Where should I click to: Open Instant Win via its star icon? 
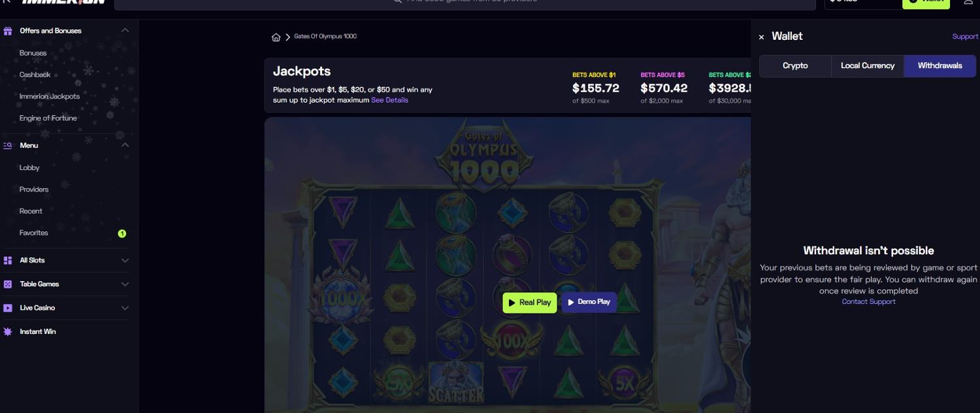click(x=8, y=332)
